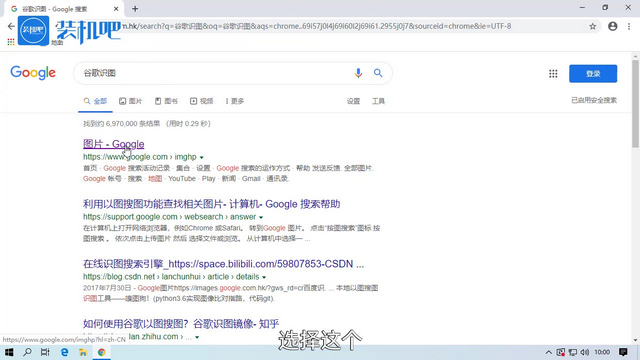640x360 pixels.
Task: Switch to the 图书 books tab
Action: (x=166, y=101)
